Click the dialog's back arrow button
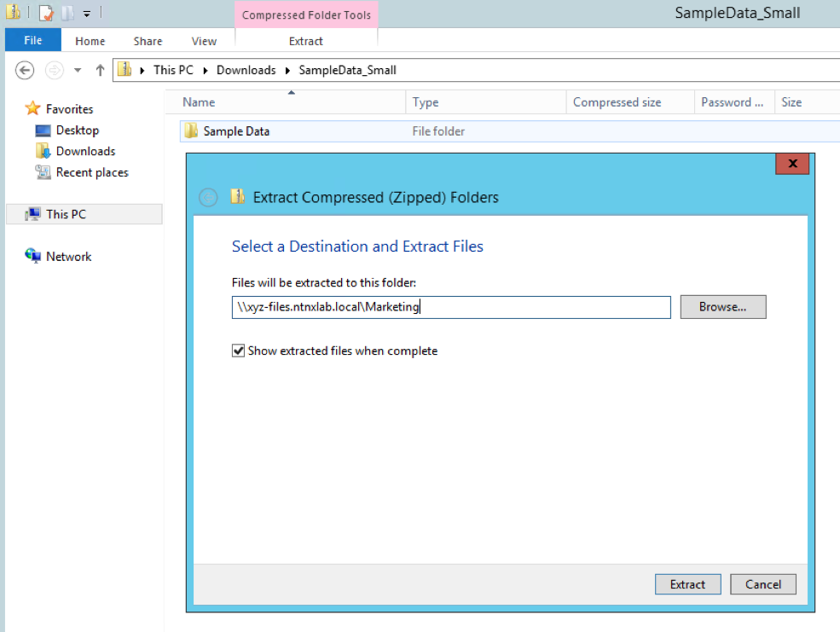The image size is (840, 632). 208,198
